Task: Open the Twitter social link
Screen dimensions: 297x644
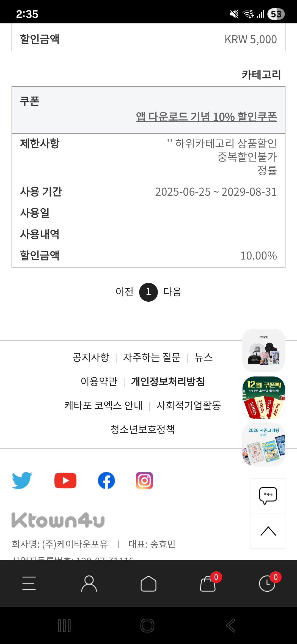Action: click(x=22, y=480)
